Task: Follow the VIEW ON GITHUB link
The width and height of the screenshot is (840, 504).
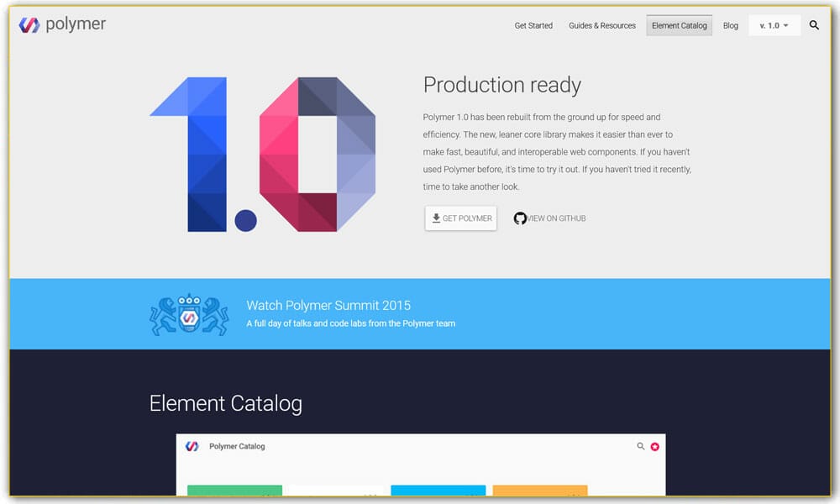Action: (556, 218)
